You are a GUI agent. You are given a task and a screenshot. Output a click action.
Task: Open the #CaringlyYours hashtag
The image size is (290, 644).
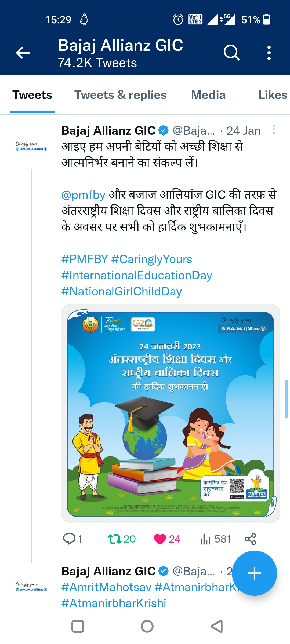pos(152,259)
